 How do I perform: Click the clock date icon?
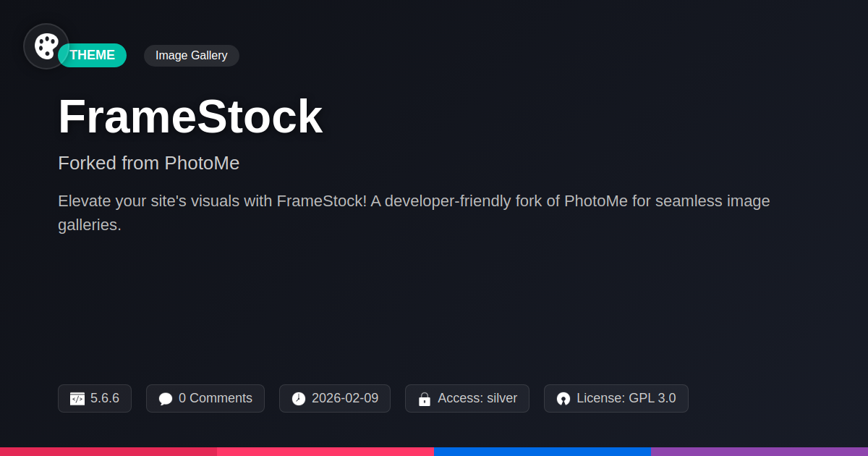tap(299, 399)
